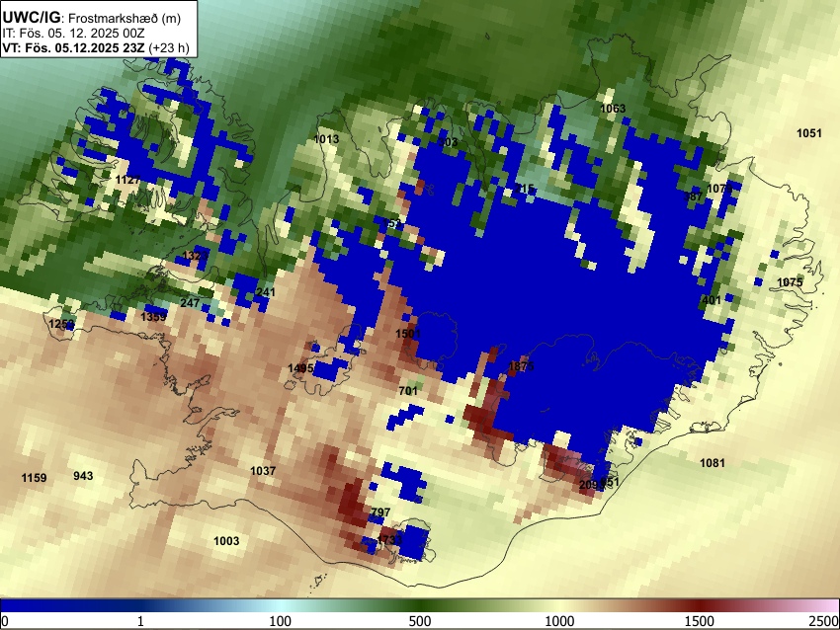Viewport: 840px width, 630px height.
Task: Click the colour scale label 500
Action: click(420, 621)
